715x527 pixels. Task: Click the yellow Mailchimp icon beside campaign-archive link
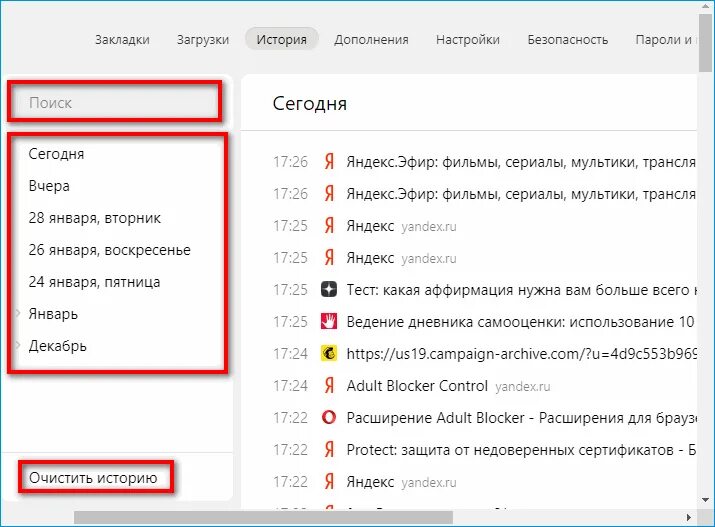click(x=329, y=353)
